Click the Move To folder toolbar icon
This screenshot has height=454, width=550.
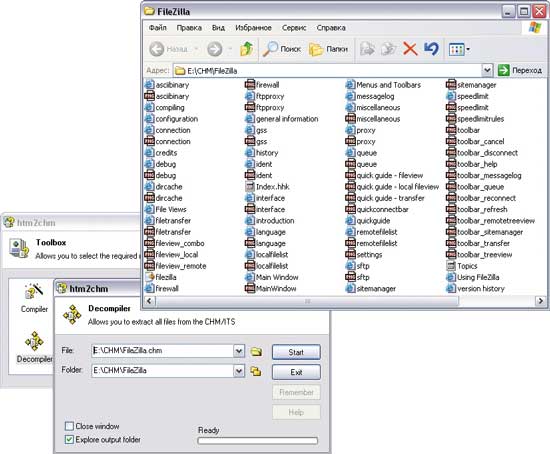(x=367, y=49)
